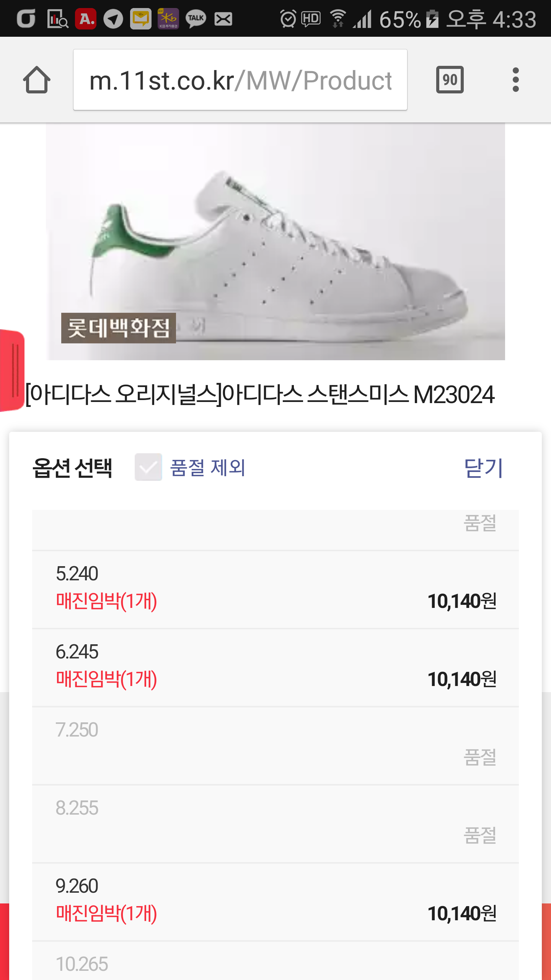Tap sold-out size option 8.255
Screen dimensions: 551x980
[275, 823]
